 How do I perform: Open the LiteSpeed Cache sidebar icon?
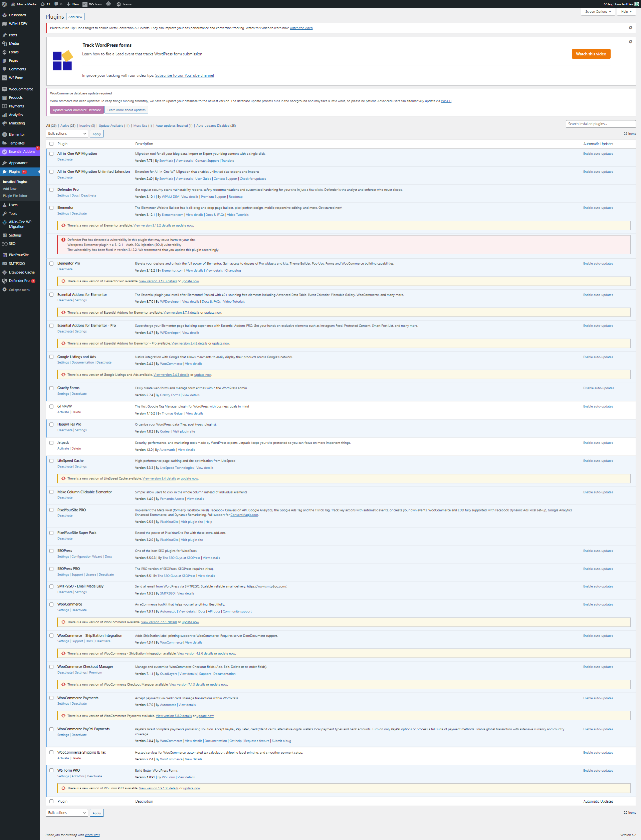5,272
